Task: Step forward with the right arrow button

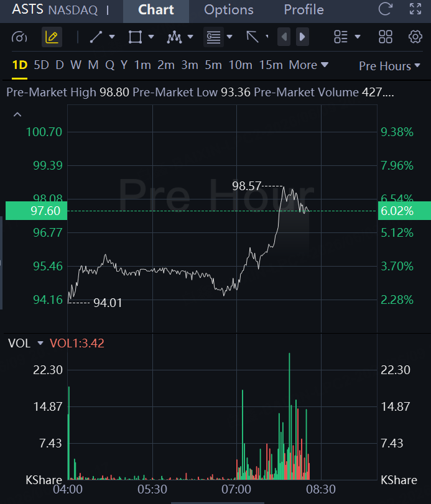Action: [x=302, y=37]
